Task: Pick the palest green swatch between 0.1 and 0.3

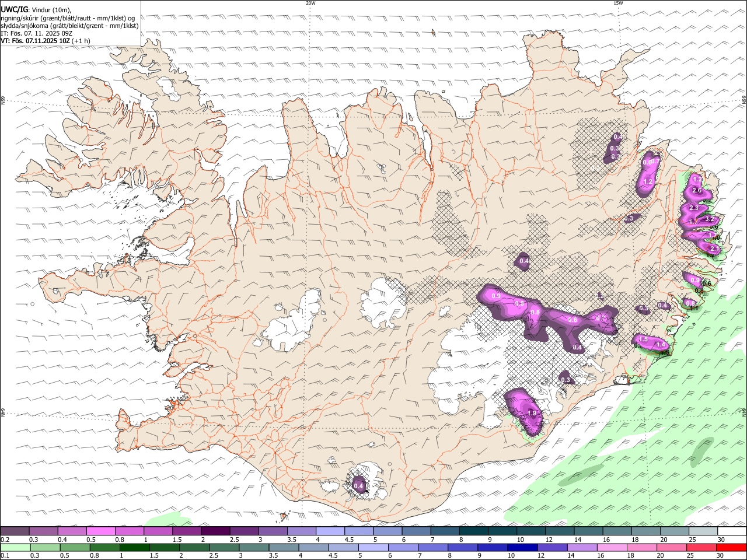Action: point(15,548)
